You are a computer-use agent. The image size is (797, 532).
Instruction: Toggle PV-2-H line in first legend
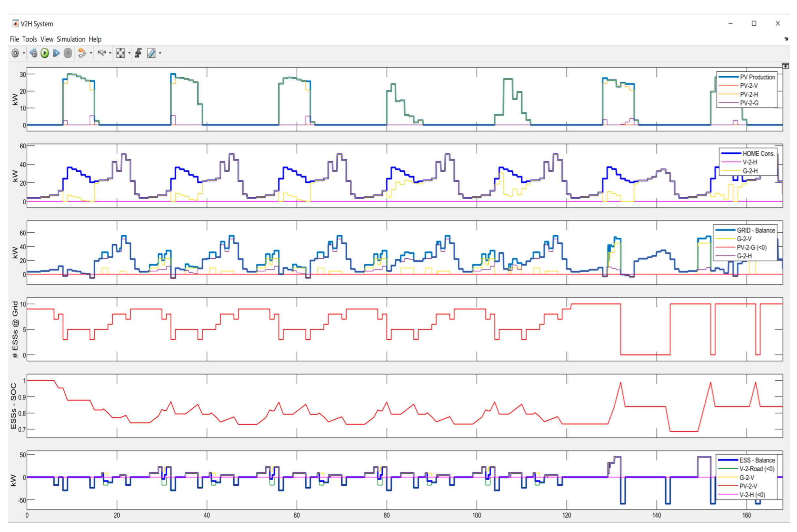click(749, 95)
